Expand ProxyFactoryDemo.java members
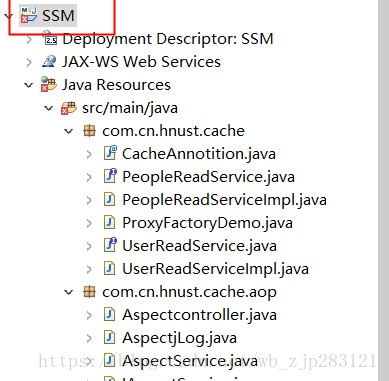Viewport: 389px width, 381px height. (89, 223)
